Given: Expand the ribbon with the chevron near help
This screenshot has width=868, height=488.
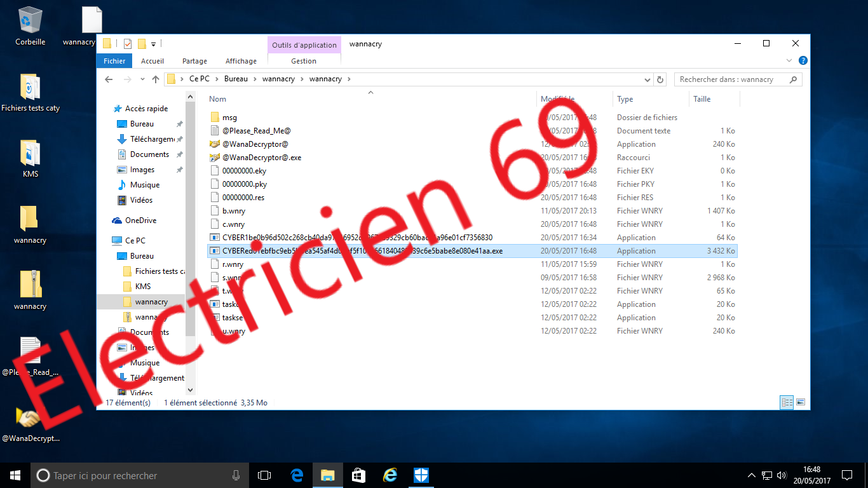Looking at the screenshot, I should tap(790, 61).
